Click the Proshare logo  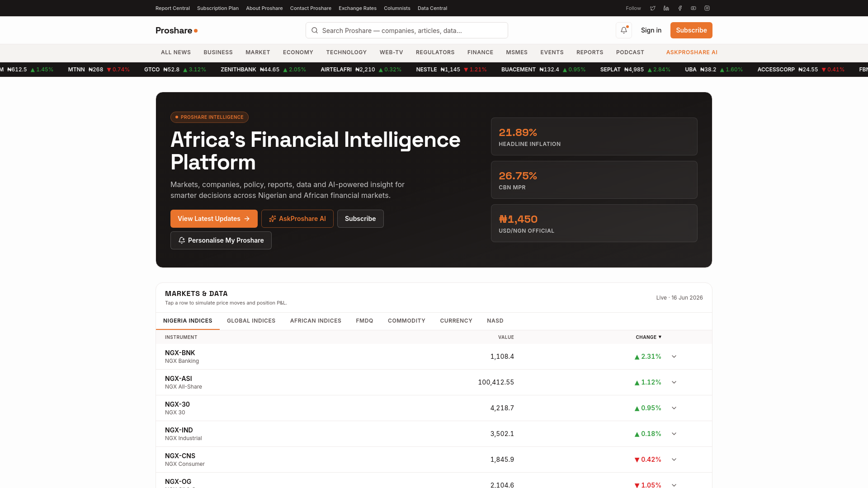(x=176, y=30)
